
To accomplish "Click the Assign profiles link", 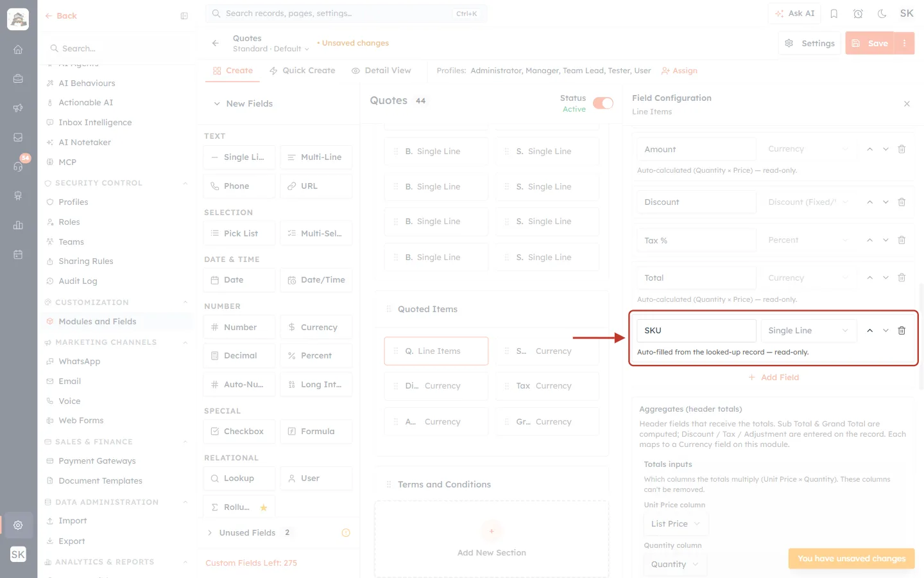I will 680,71.
